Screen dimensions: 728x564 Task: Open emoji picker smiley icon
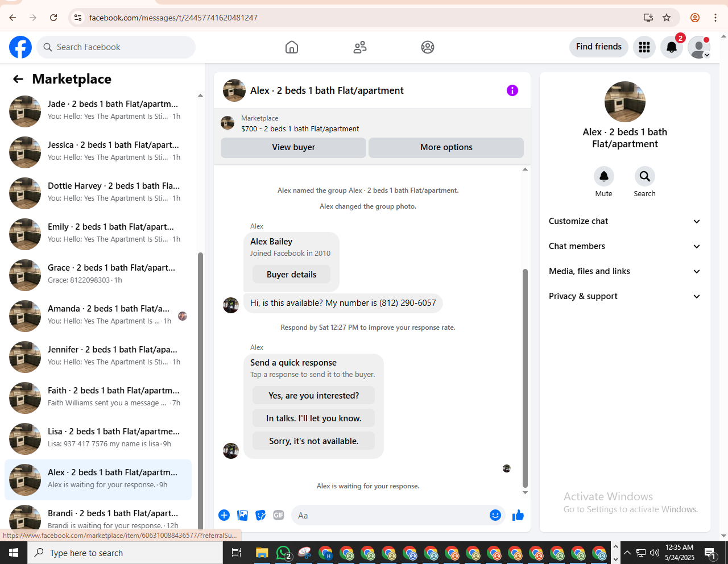click(495, 515)
